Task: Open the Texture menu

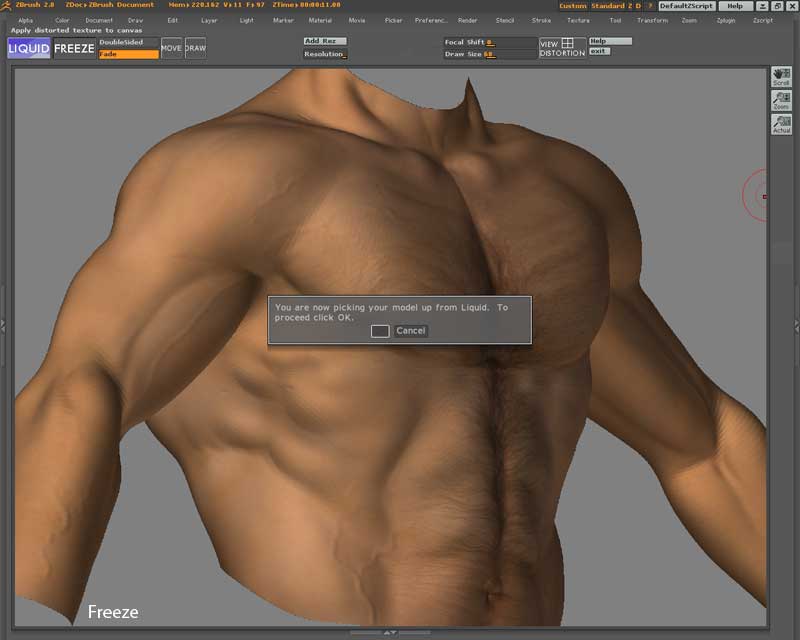Action: [x=578, y=20]
